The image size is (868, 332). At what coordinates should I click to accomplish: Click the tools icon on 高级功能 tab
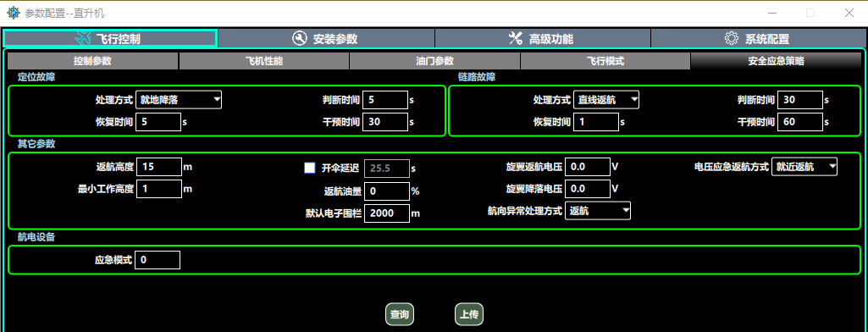(516, 38)
